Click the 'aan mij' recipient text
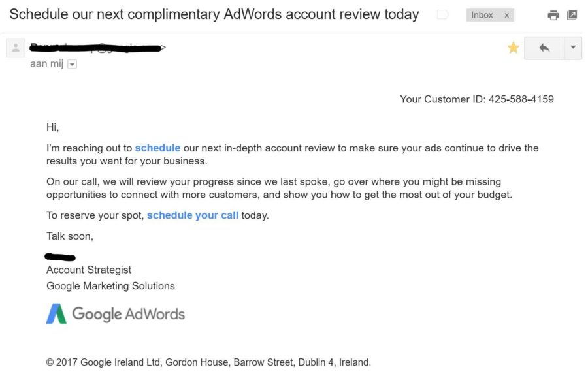The width and height of the screenshot is (588, 376). [47, 64]
